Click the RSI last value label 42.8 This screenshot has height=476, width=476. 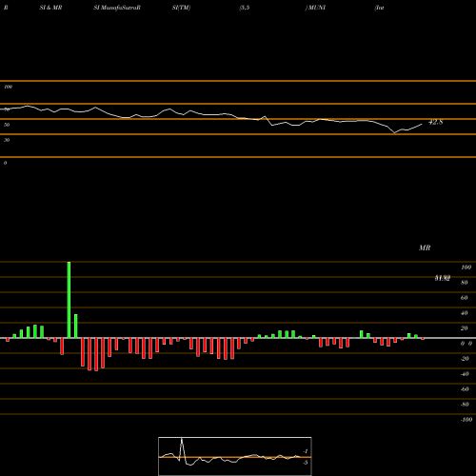(x=435, y=122)
